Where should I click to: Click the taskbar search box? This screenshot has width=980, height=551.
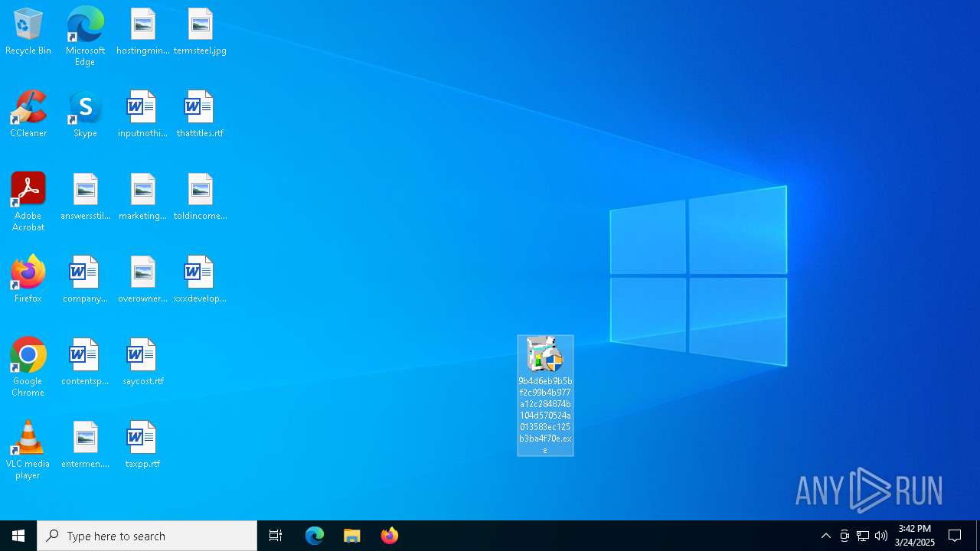pyautogui.click(x=147, y=536)
